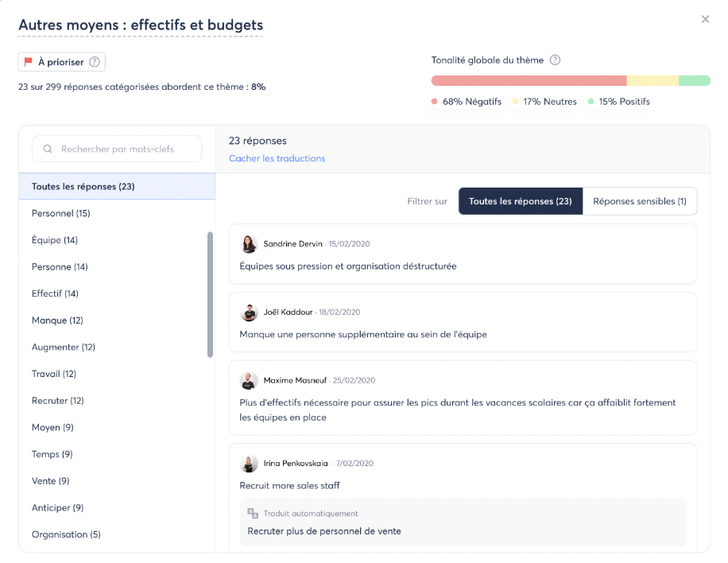The height and width of the screenshot is (563, 728).
Task: Click the automatic translation icon
Action: (253, 514)
